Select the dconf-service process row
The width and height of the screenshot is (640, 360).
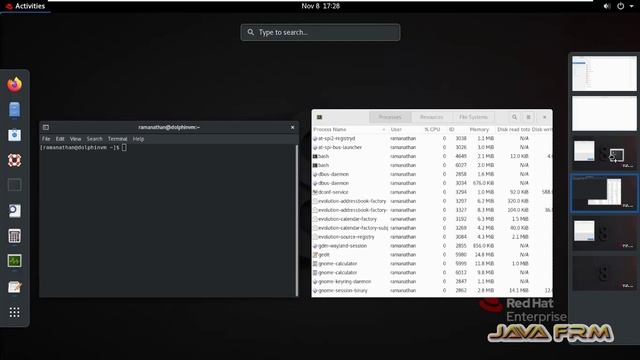pyautogui.click(x=432, y=192)
